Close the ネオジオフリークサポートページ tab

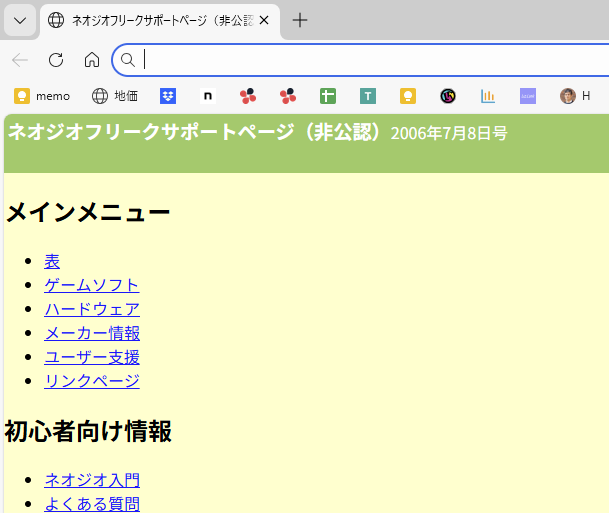(x=264, y=20)
